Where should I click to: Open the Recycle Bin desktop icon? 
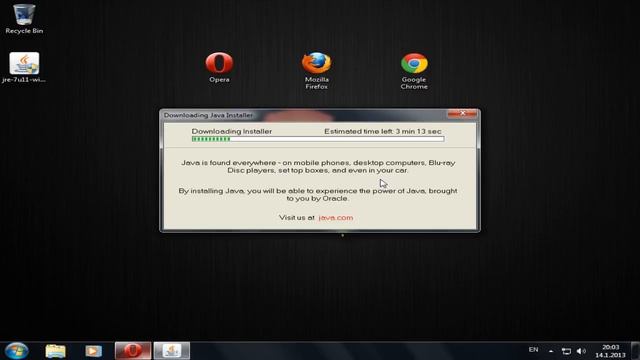(x=24, y=18)
